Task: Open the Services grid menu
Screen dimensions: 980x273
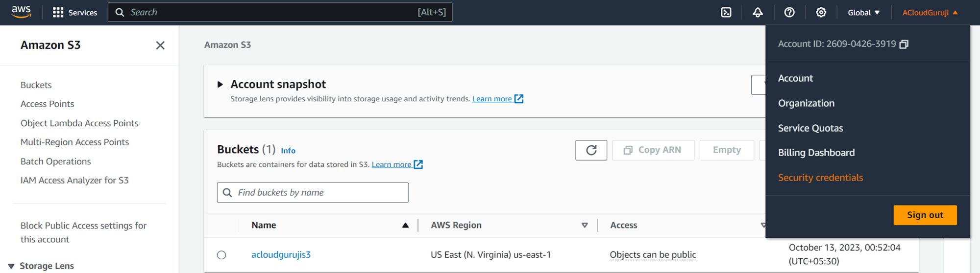Action: (x=58, y=12)
